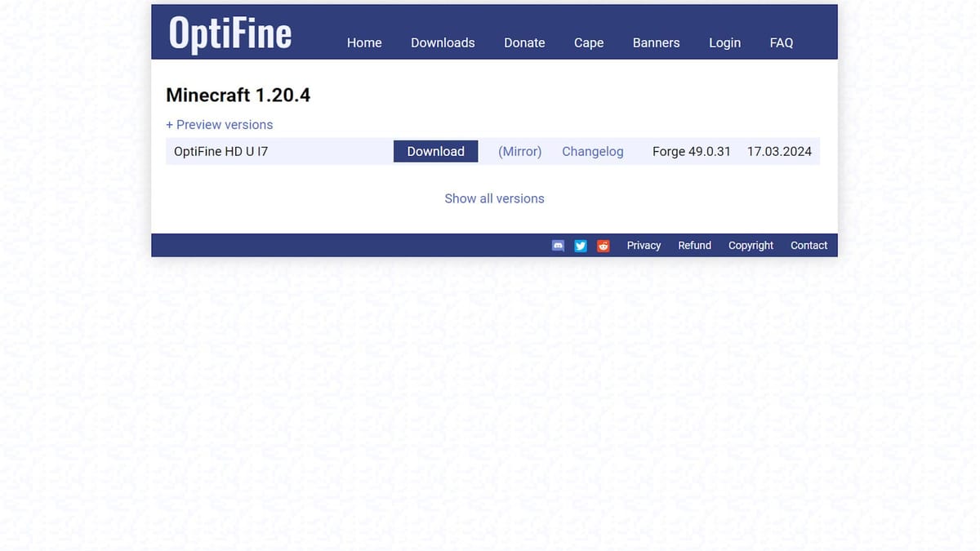The height and width of the screenshot is (551, 980).
Task: Use the Mirror download link
Action: (519, 151)
